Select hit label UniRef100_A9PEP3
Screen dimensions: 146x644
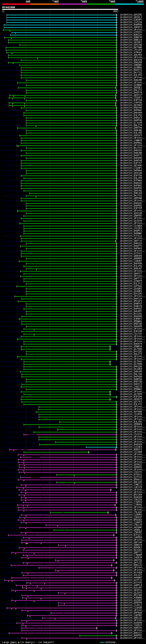click(x=131, y=27)
